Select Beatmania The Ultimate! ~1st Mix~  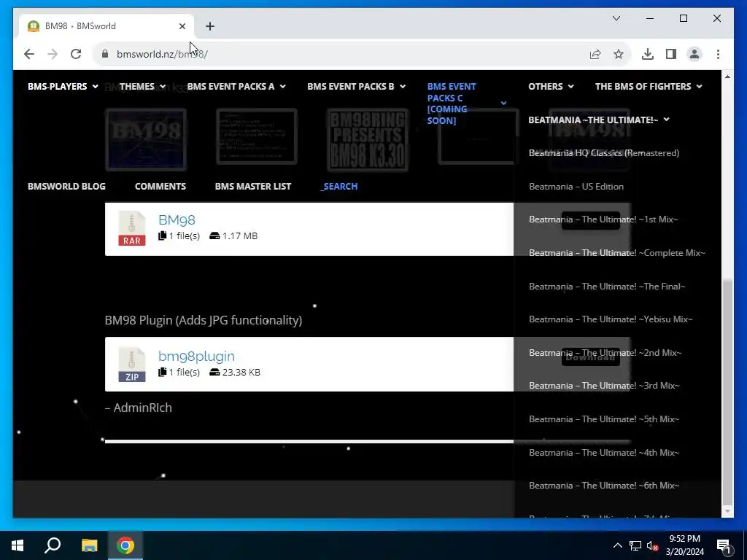pos(603,219)
